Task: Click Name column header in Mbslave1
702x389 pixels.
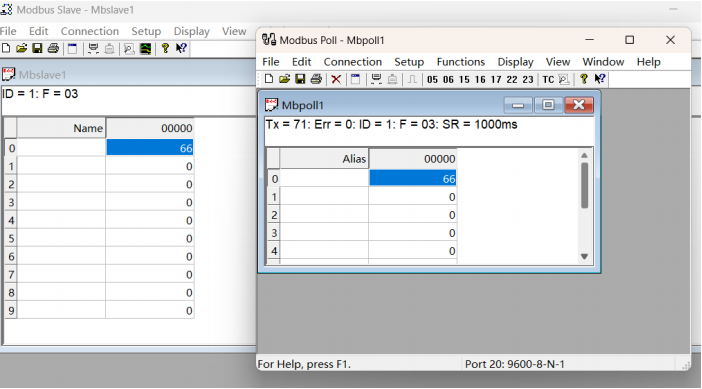Action: coord(61,128)
